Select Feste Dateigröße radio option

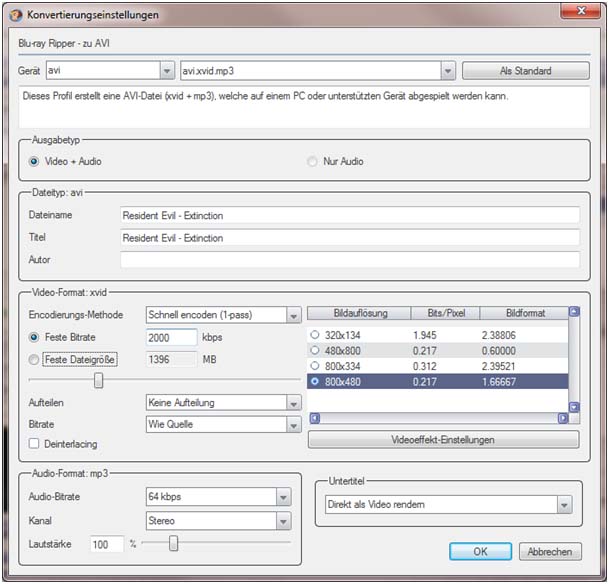click(35, 359)
